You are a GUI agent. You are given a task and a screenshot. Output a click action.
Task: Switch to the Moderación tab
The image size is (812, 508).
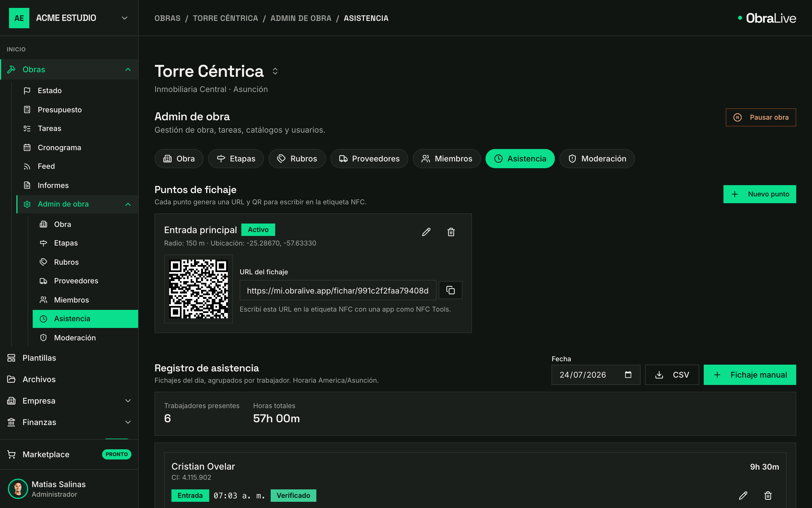pyautogui.click(x=597, y=159)
